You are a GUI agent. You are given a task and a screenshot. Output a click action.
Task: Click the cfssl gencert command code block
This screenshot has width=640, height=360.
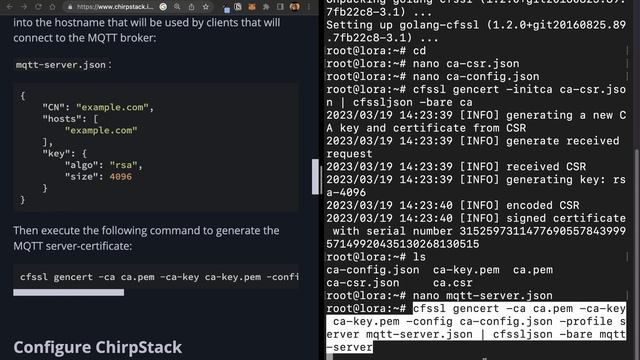156,277
